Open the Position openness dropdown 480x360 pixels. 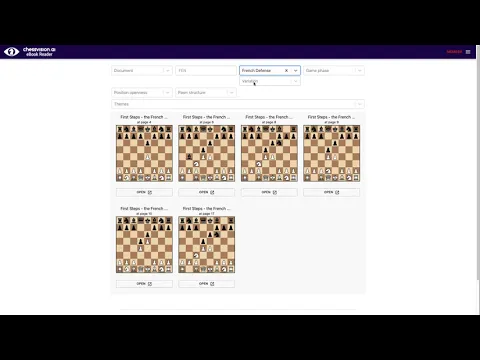142,92
